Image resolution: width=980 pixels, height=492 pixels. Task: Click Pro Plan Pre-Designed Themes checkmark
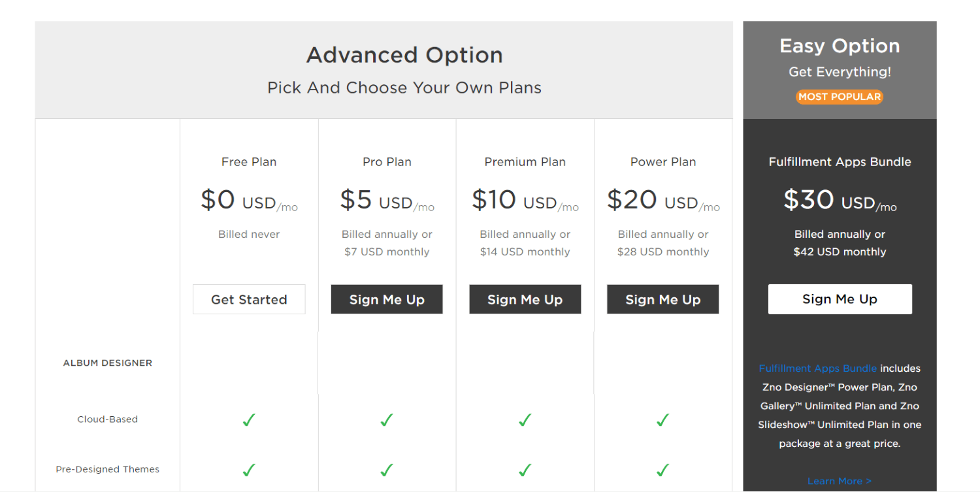pyautogui.click(x=387, y=470)
